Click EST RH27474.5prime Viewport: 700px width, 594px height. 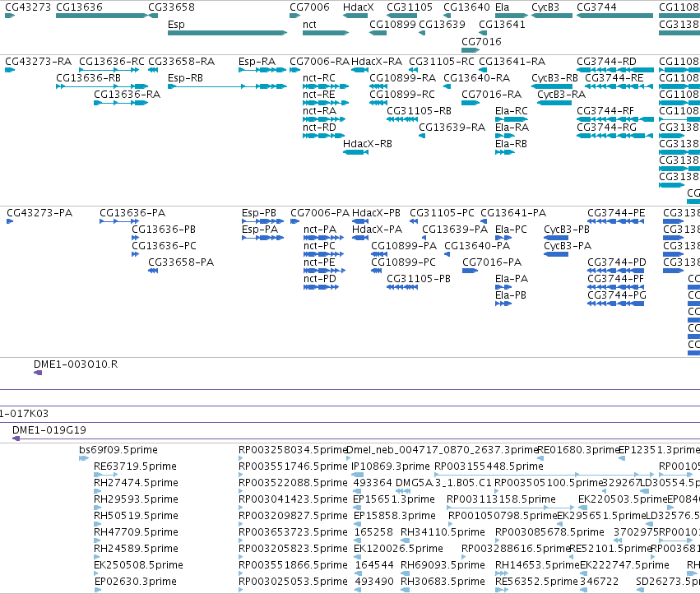click(98, 491)
